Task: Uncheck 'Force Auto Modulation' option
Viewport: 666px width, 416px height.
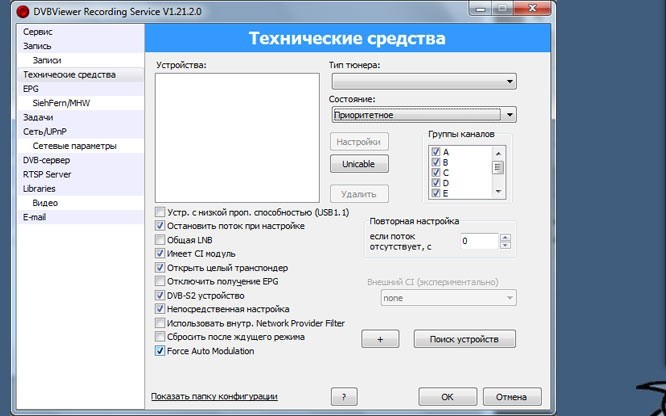Action: pos(160,351)
